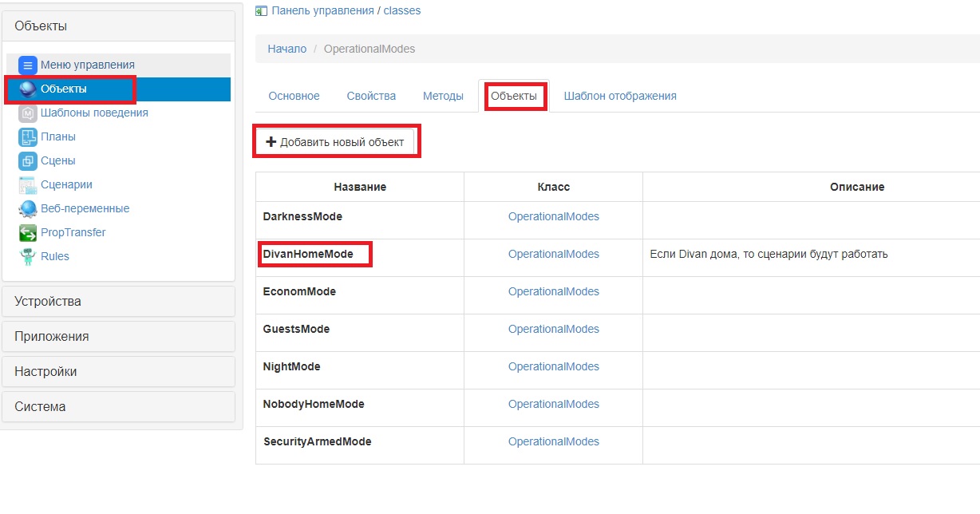Click the Сцены icon in sidebar

pos(28,161)
